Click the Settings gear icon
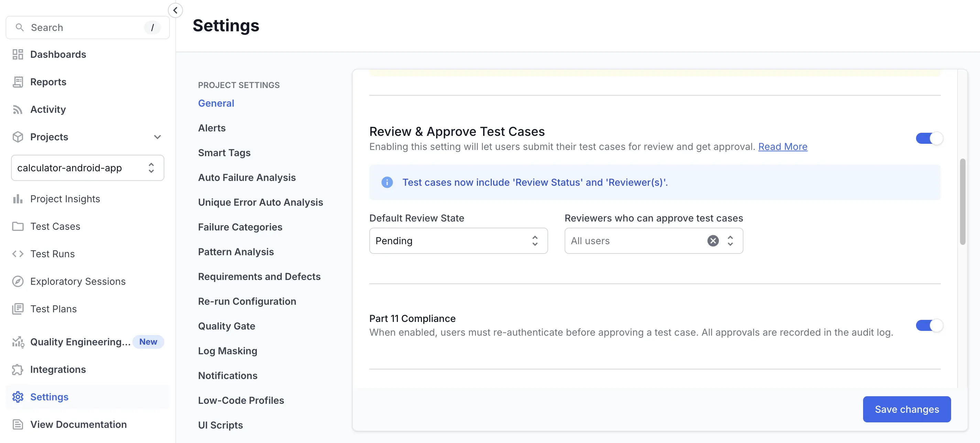Image resolution: width=980 pixels, height=443 pixels. point(18,397)
